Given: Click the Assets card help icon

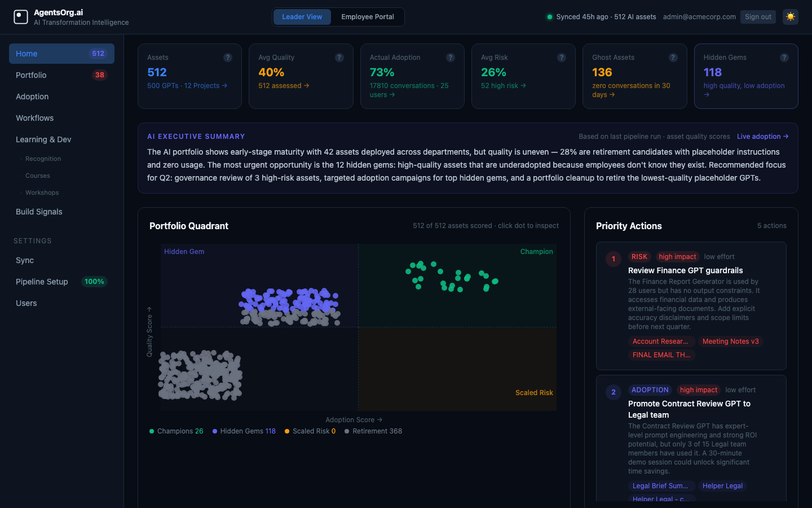Looking at the screenshot, I should coord(228,58).
